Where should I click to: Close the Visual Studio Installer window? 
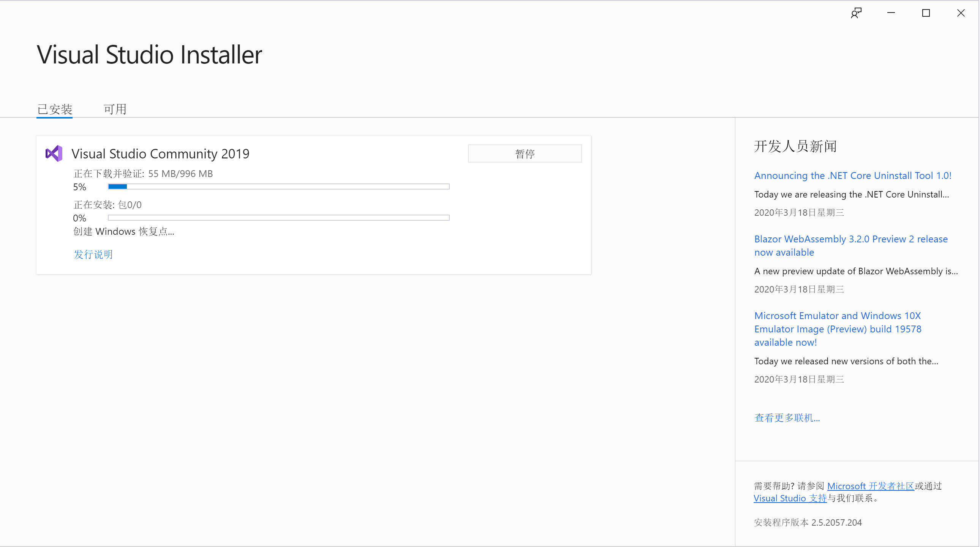tap(961, 13)
